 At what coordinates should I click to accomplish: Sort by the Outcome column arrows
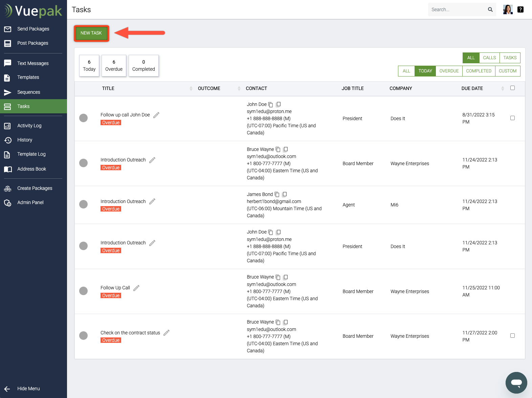(239, 88)
